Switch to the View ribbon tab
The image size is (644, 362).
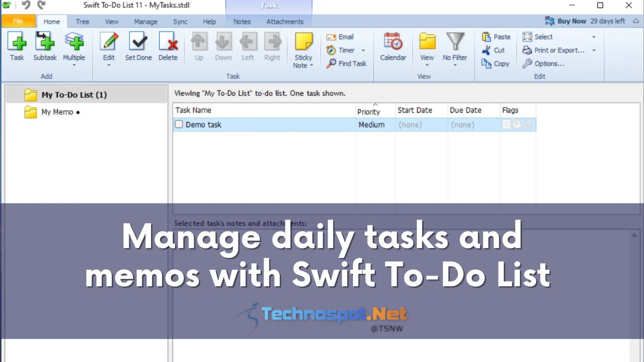click(111, 21)
